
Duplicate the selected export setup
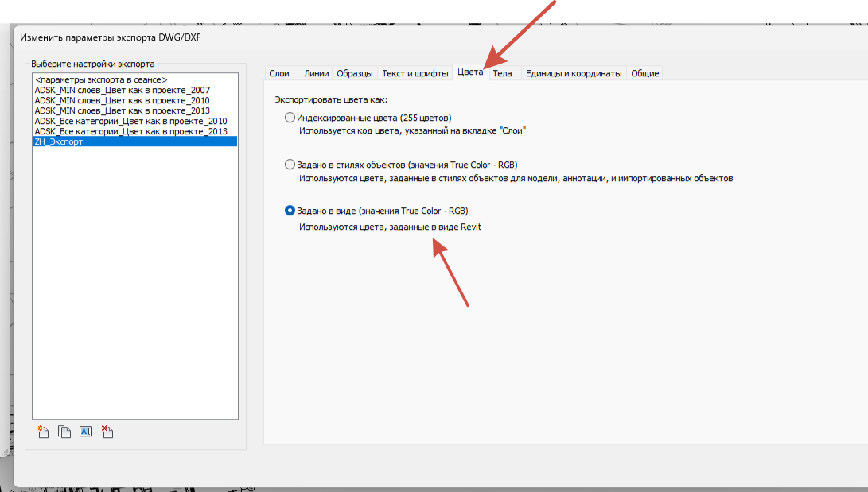coord(64,432)
